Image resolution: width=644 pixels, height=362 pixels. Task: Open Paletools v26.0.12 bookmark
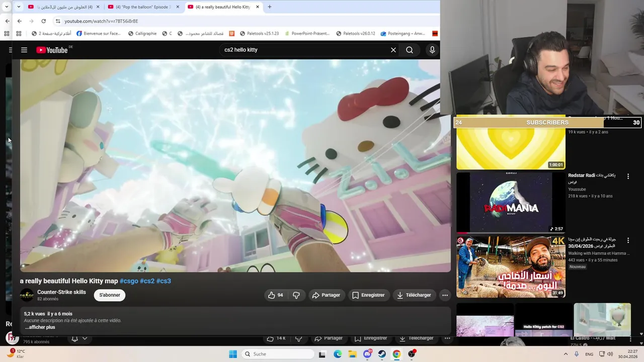tap(356, 34)
